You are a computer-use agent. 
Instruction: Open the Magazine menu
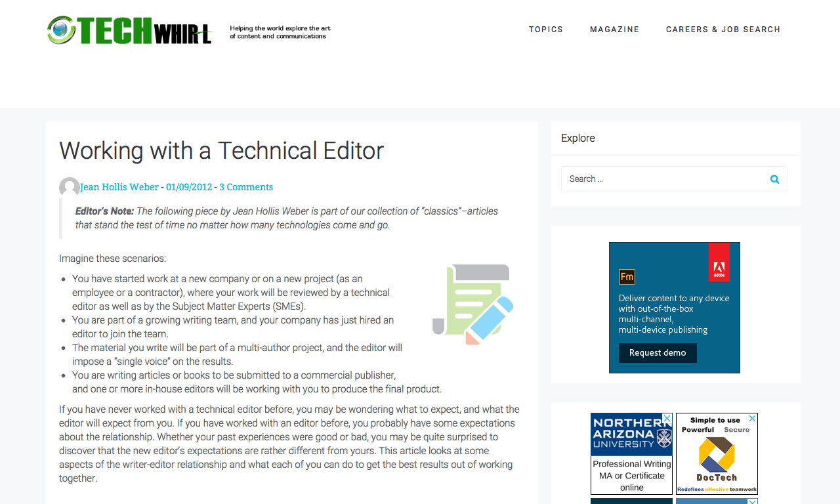coord(614,30)
